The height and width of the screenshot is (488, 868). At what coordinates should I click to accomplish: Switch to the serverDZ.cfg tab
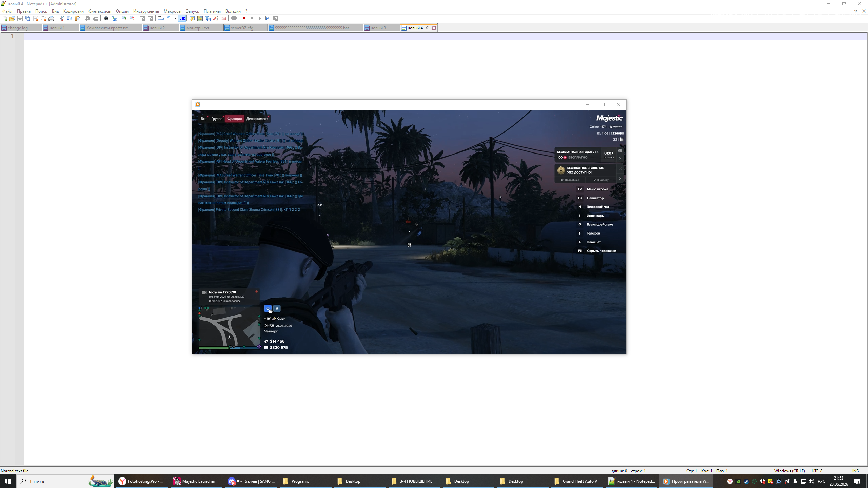[245, 28]
